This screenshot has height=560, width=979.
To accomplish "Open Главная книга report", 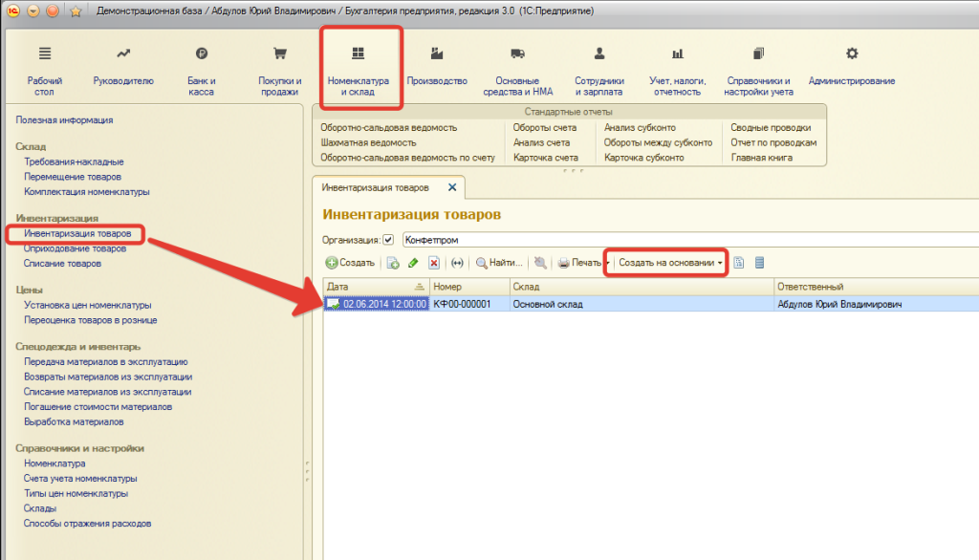I will 762,158.
